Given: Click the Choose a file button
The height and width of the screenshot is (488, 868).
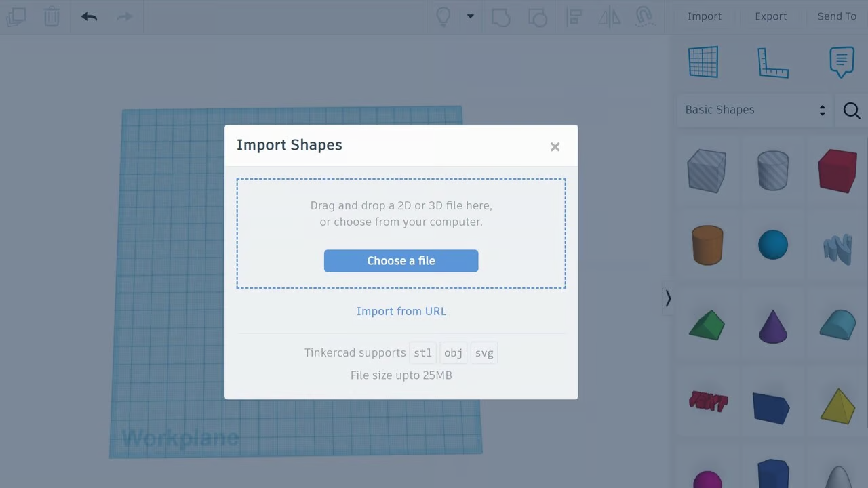Looking at the screenshot, I should 401,261.
